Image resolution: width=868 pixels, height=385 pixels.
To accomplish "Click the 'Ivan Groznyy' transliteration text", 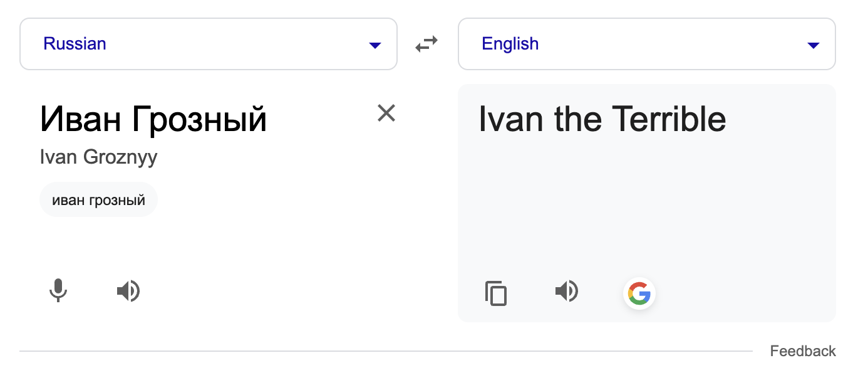I will (x=98, y=157).
